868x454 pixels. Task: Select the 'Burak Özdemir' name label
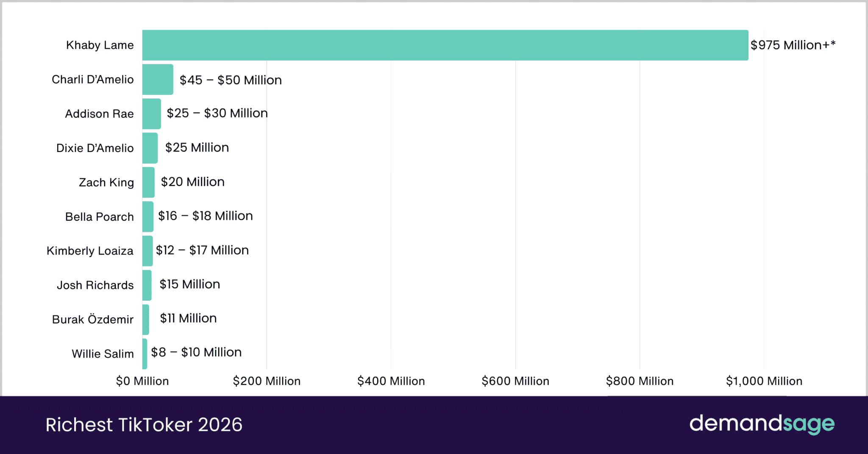93,319
